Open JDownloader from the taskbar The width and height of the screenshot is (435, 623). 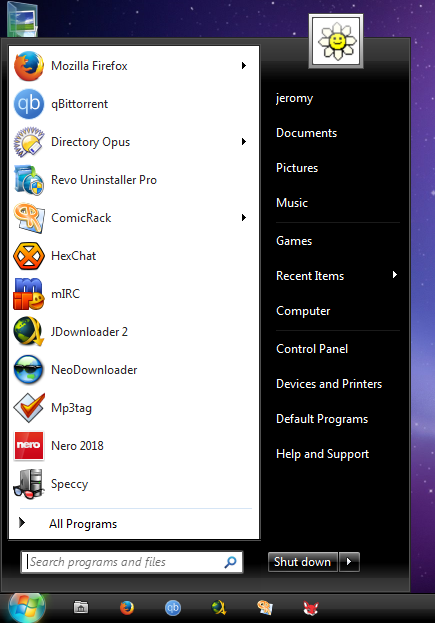[x=218, y=608]
